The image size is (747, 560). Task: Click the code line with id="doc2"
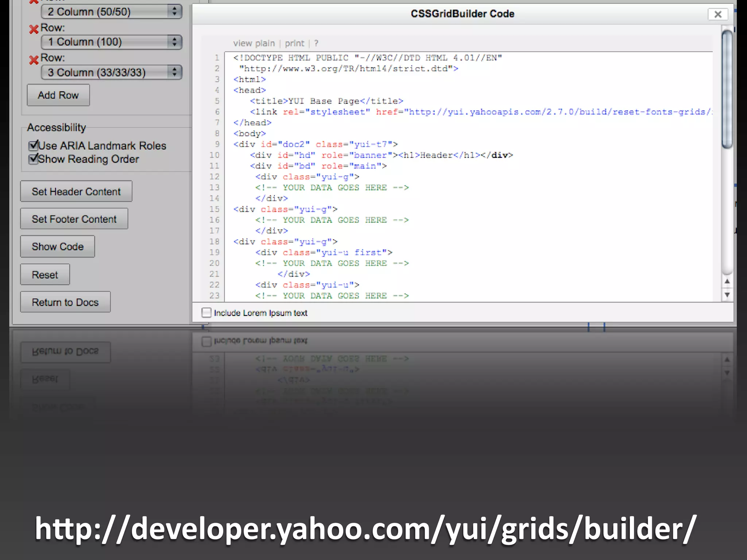tap(316, 144)
